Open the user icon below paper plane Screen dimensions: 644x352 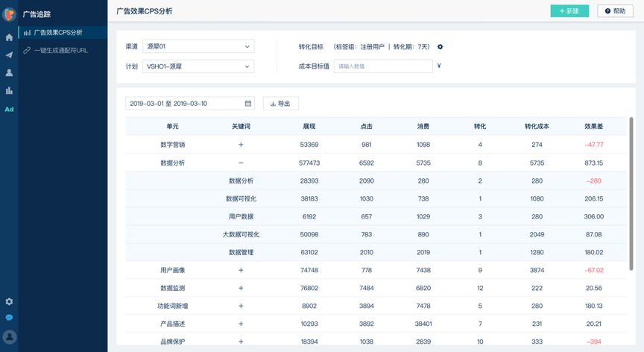point(9,73)
